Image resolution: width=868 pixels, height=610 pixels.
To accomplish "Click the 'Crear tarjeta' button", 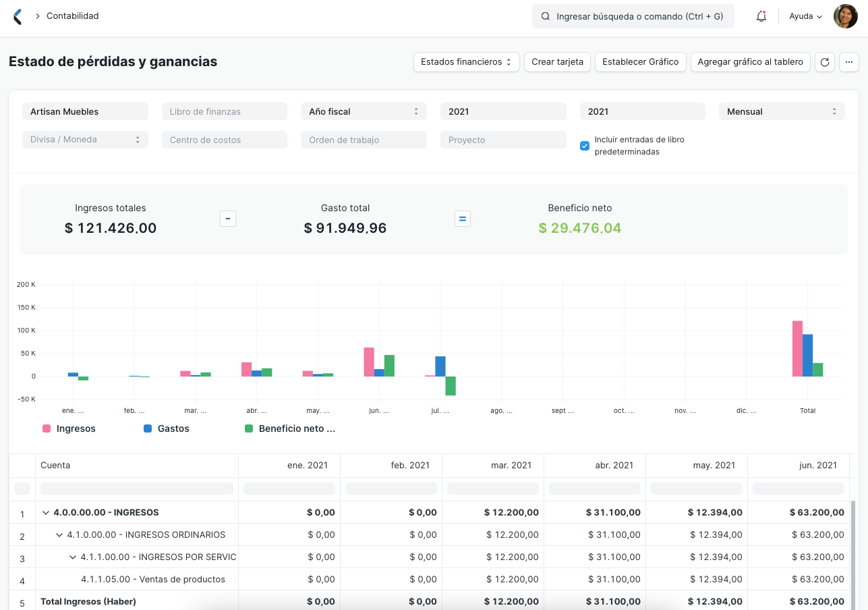I will click(557, 61).
